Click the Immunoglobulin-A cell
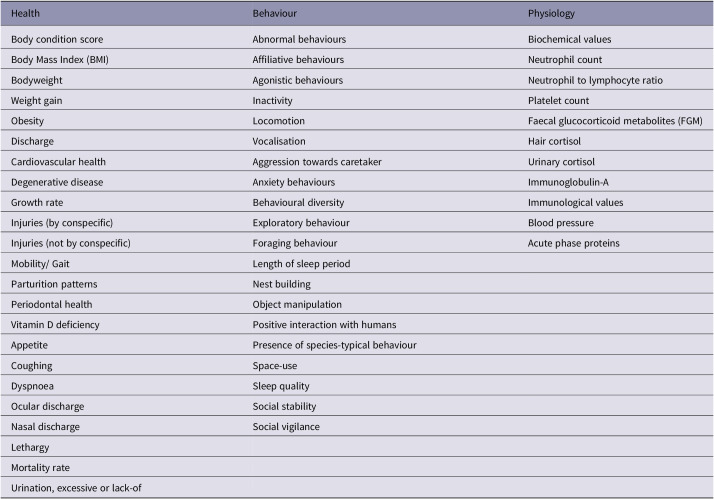Image resolution: width=714 pixels, height=499 pixels. 568,183
